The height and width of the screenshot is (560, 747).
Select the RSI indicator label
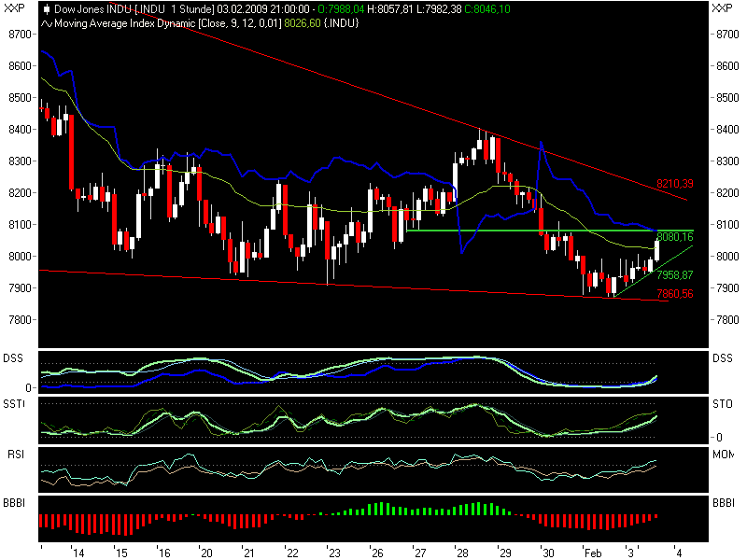pos(15,454)
